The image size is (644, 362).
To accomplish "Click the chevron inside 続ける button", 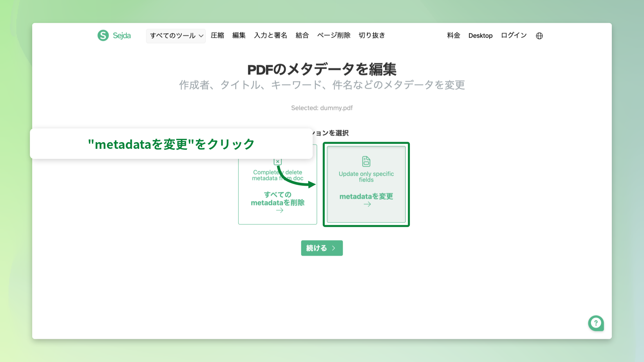I will (x=333, y=248).
